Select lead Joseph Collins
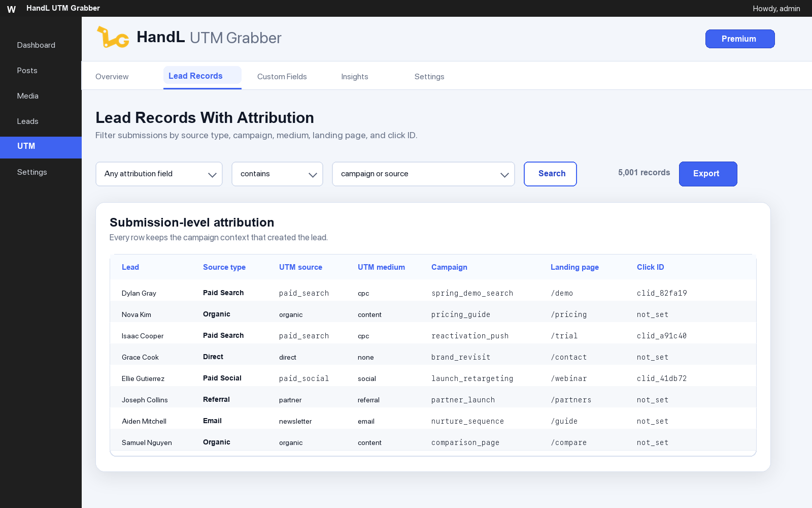 pos(145,400)
